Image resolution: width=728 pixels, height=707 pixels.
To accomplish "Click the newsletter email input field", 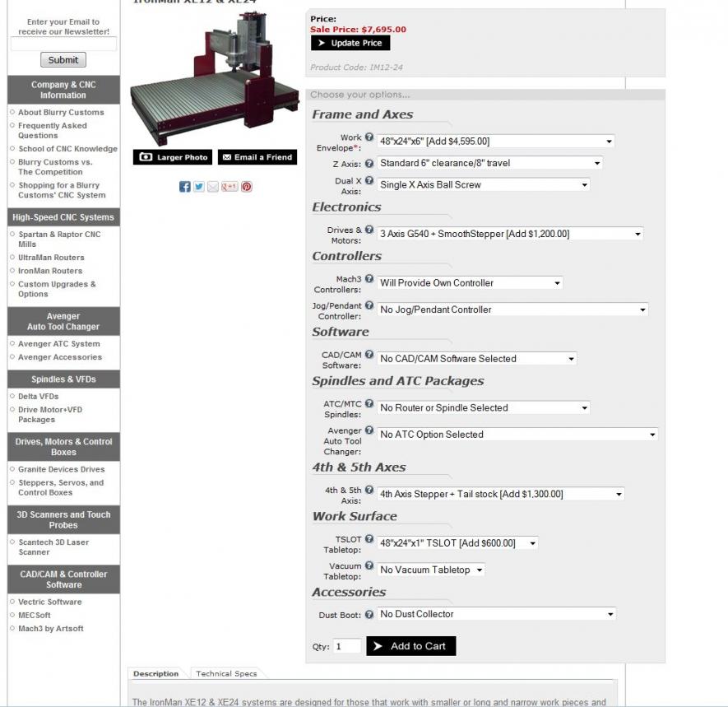I will coord(63,44).
